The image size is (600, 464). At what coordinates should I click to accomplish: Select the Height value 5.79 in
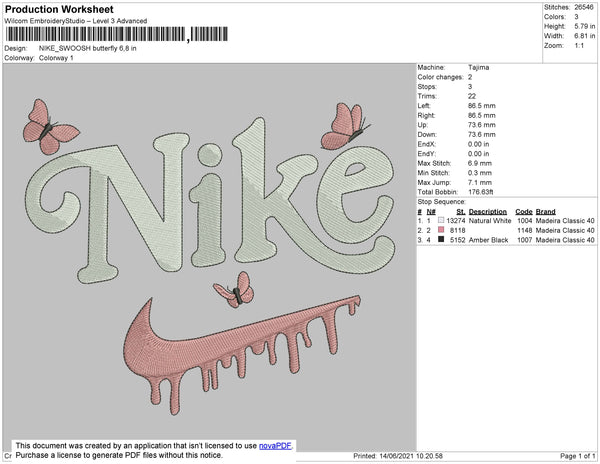[x=584, y=26]
